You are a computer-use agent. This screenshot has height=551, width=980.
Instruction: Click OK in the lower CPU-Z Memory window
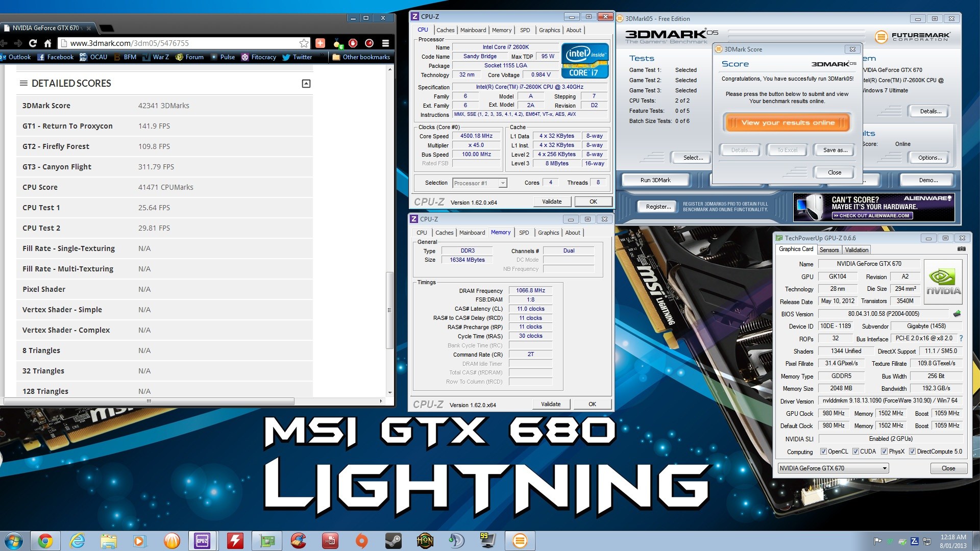click(x=592, y=404)
